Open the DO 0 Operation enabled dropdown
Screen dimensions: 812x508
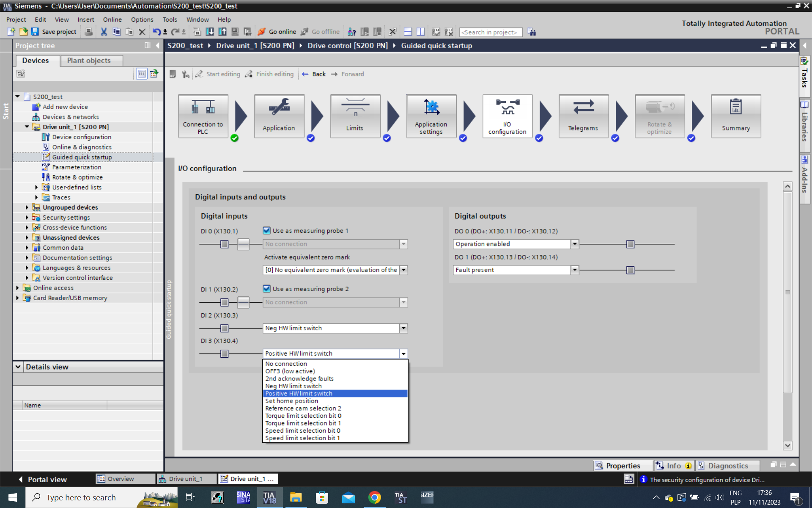point(574,244)
